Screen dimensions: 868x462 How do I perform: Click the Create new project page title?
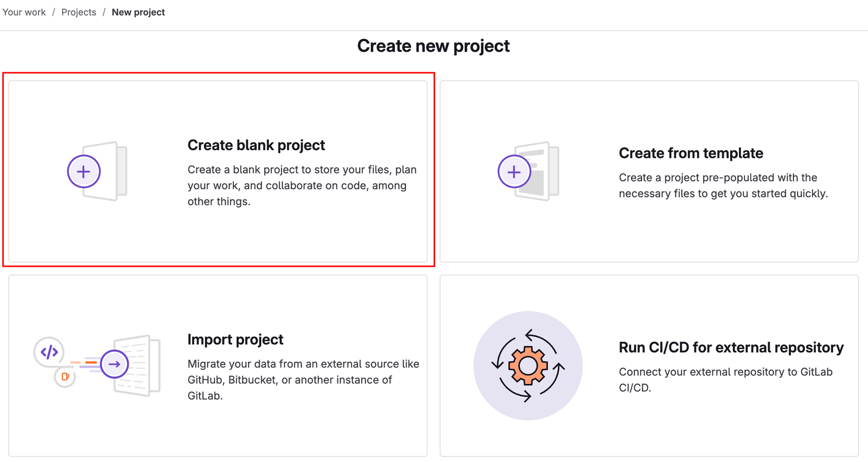click(433, 46)
